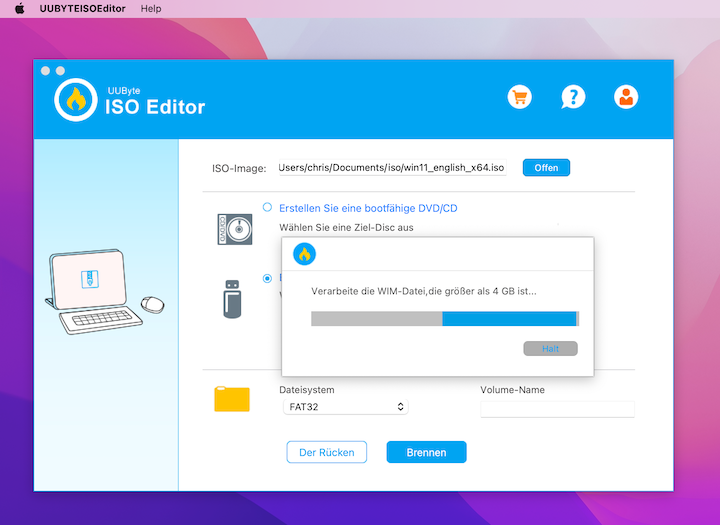
Task: Click the Halt button in dialog
Action: (551, 349)
